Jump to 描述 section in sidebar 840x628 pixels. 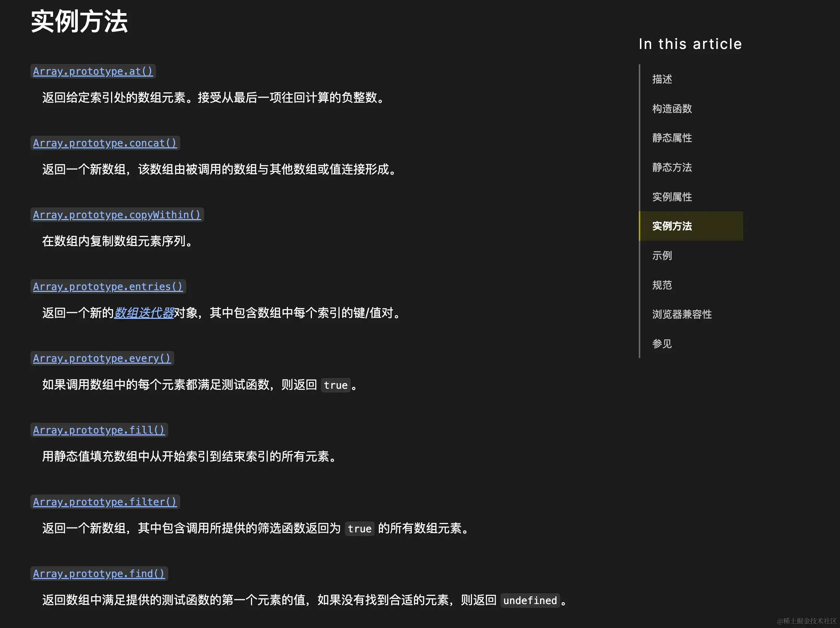pyautogui.click(x=662, y=79)
